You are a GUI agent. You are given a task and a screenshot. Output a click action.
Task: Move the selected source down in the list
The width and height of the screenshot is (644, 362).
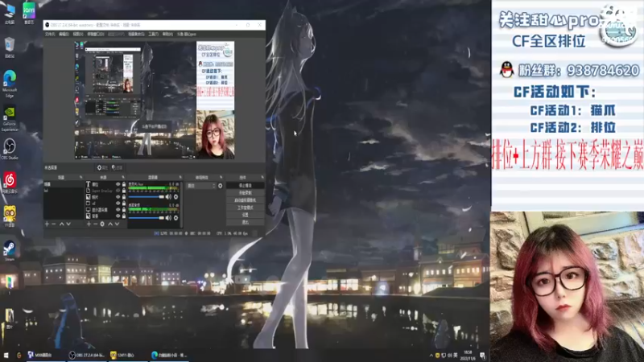tap(117, 224)
